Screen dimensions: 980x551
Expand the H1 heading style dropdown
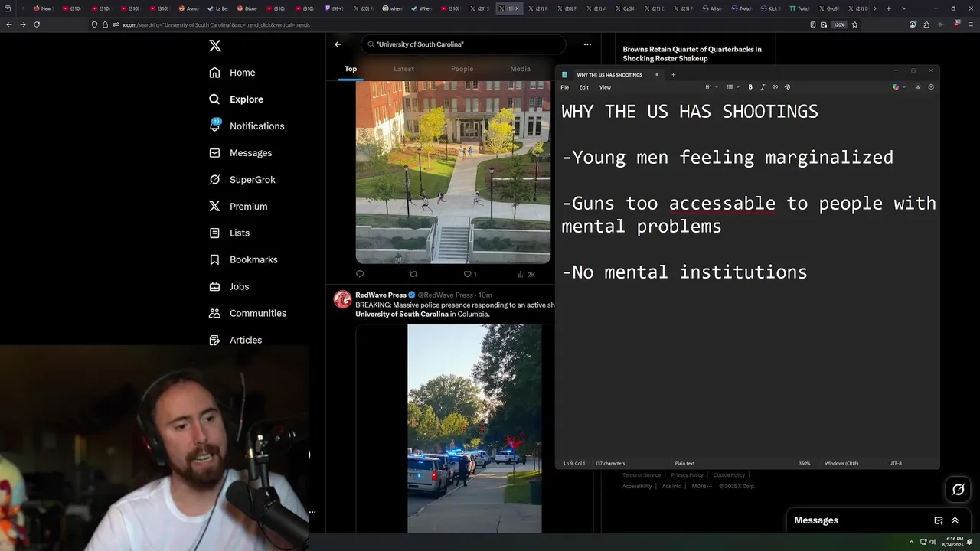[711, 87]
